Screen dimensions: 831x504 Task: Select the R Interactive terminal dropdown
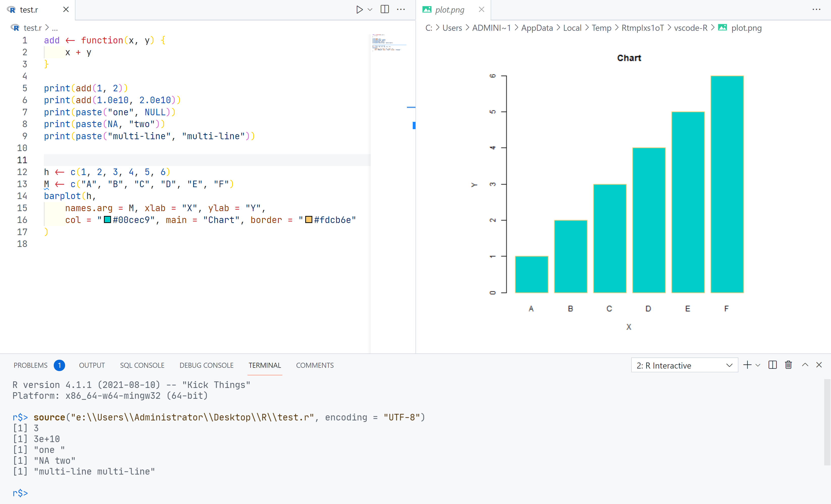click(x=684, y=366)
